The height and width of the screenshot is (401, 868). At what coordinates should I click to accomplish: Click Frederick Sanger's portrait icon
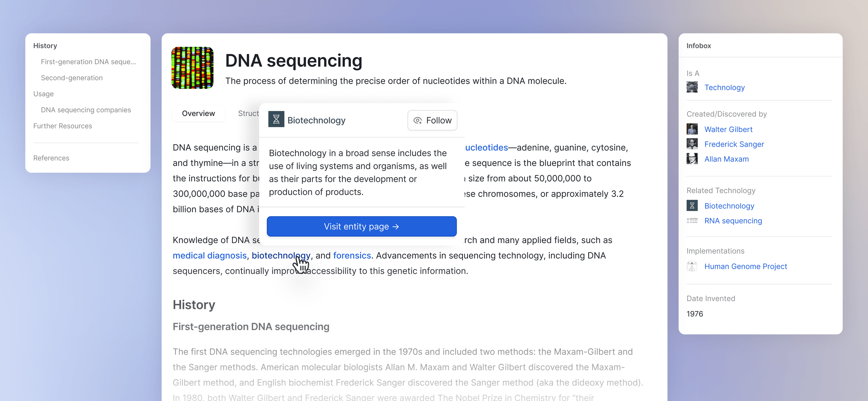(x=692, y=144)
